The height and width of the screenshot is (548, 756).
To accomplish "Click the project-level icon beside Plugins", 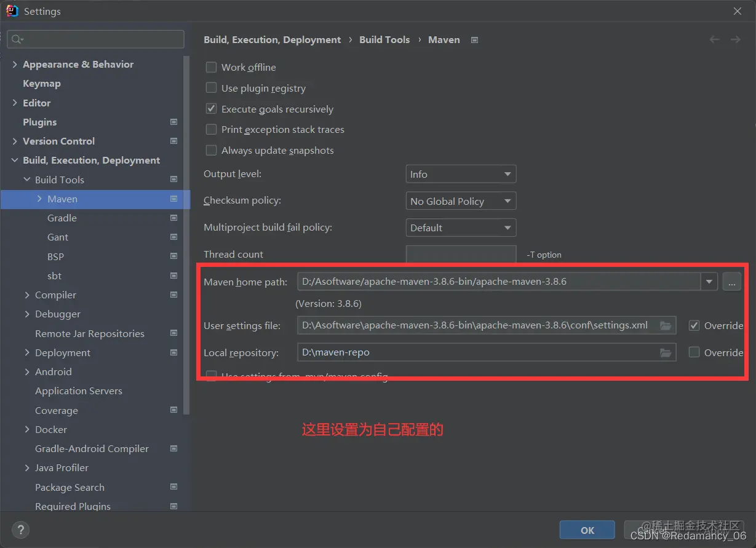I will 174,122.
